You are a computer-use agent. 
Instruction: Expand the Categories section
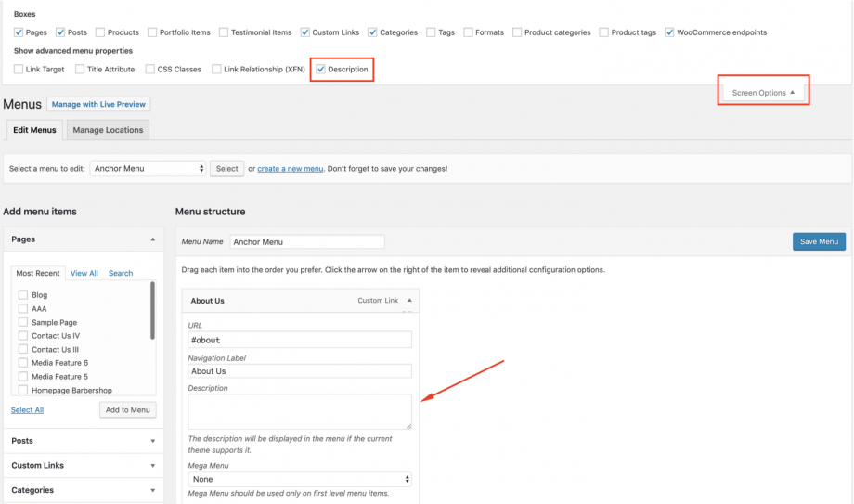(x=152, y=490)
